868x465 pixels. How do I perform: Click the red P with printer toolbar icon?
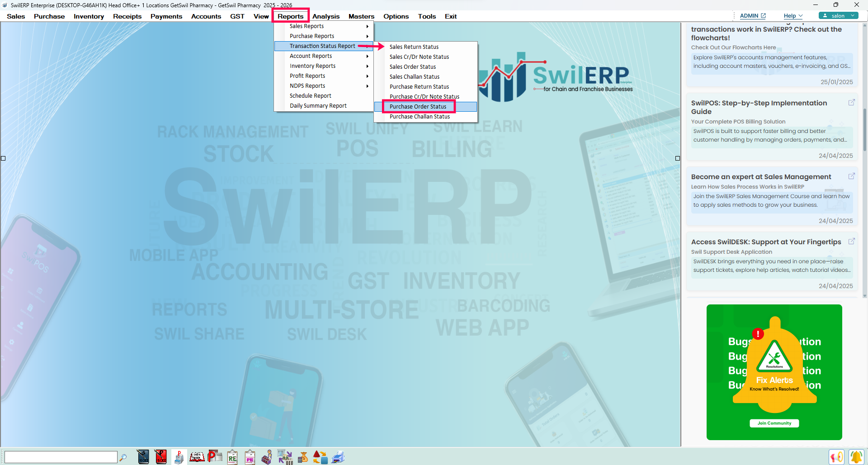click(215, 457)
